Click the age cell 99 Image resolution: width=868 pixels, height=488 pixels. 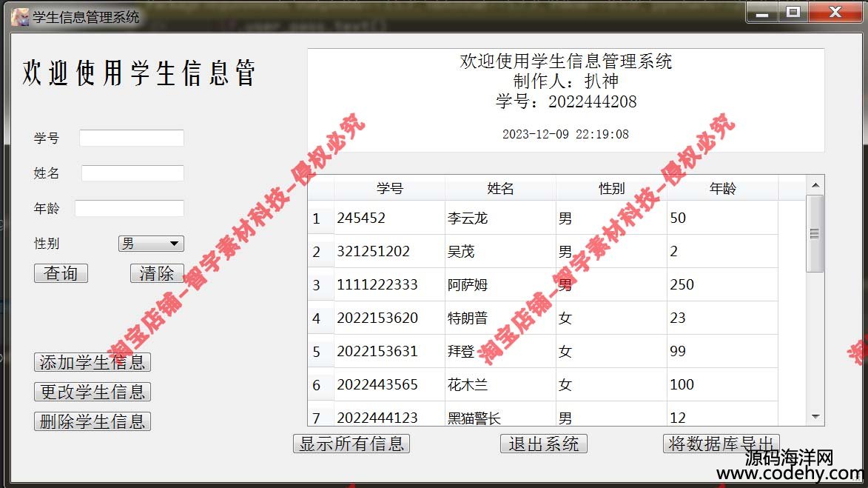[722, 351]
